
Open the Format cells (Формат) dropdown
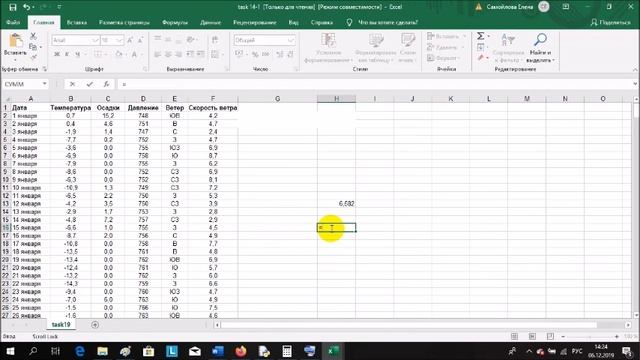pyautogui.click(x=460, y=58)
